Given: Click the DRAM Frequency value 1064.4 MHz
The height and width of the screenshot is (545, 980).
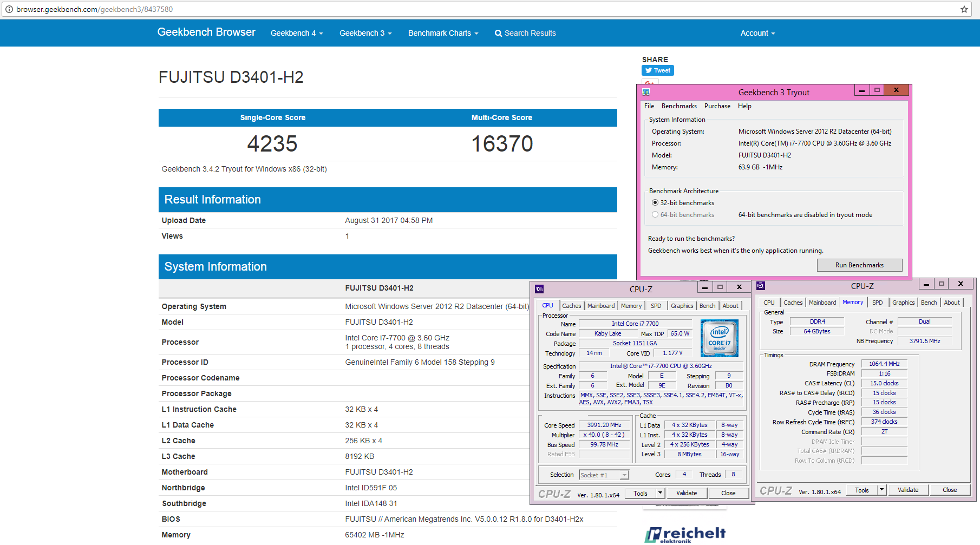Looking at the screenshot, I should (884, 364).
